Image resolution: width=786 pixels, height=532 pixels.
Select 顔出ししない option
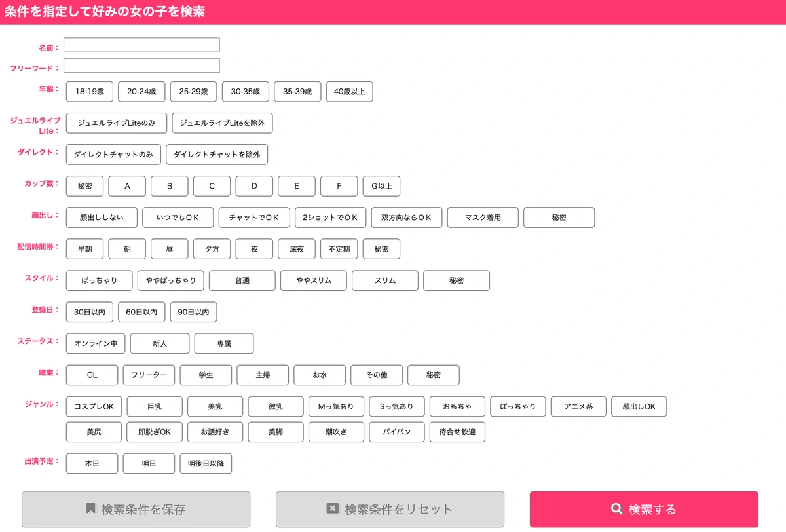(x=102, y=218)
